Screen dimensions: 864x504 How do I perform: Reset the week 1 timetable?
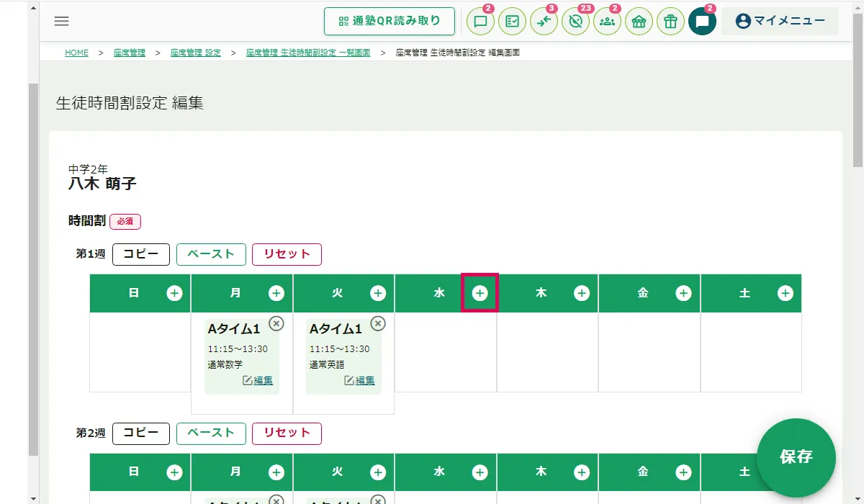287,254
